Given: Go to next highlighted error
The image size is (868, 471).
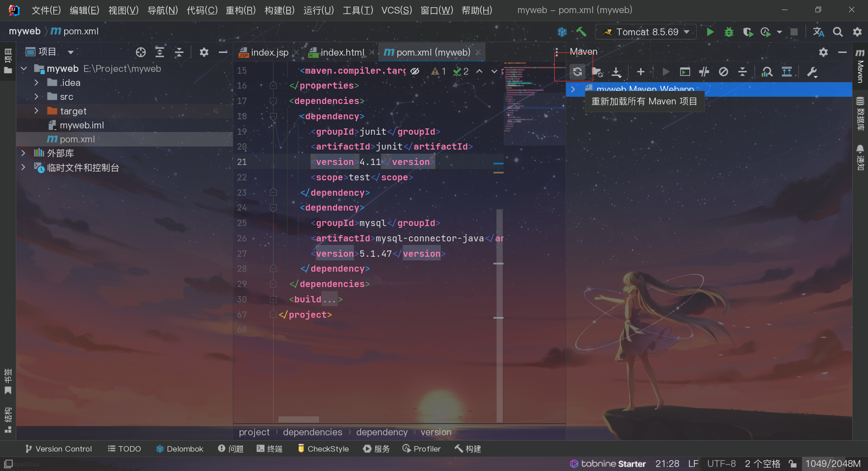Looking at the screenshot, I should coord(494,71).
